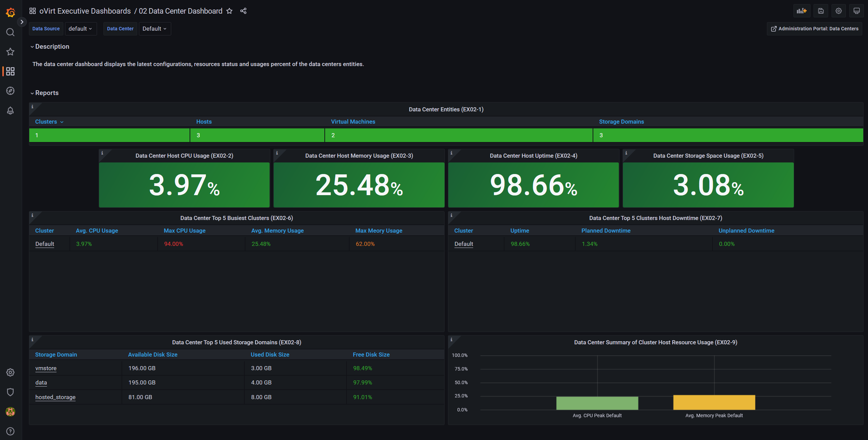Image resolution: width=868 pixels, height=440 pixels.
Task: Click the 02 Data Center Dashboard title
Action: tap(181, 11)
